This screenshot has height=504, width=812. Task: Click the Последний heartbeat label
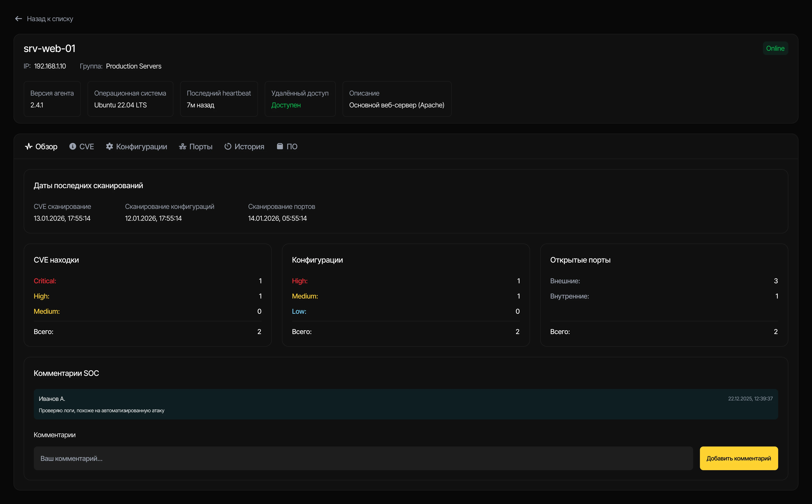coord(219,93)
